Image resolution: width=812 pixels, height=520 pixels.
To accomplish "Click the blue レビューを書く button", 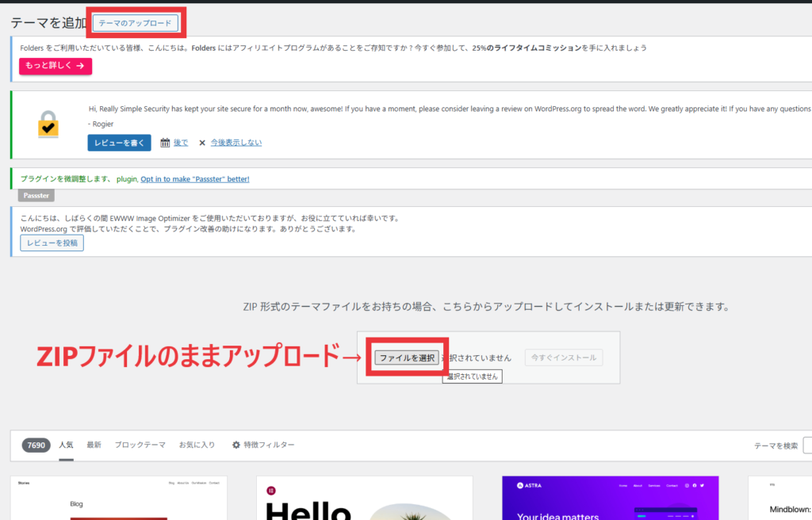I will point(119,143).
